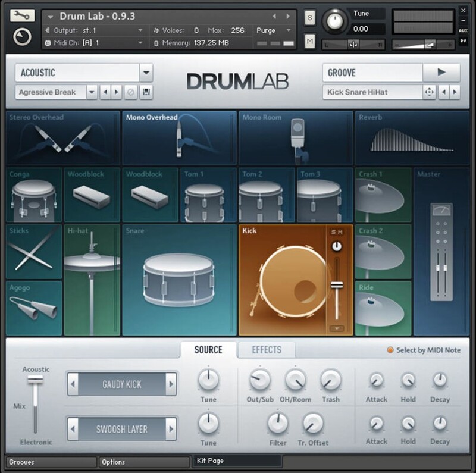Open the Agressive Break preset dropdown
This screenshot has width=476, height=473.
pyautogui.click(x=92, y=92)
